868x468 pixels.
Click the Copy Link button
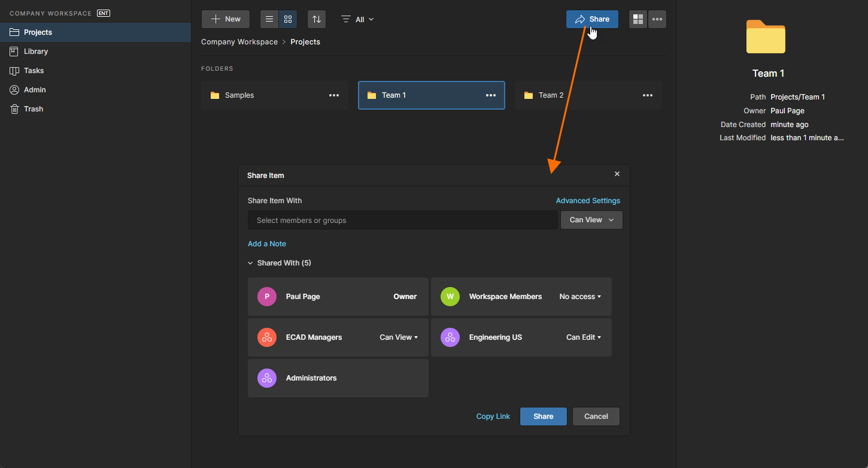click(493, 416)
